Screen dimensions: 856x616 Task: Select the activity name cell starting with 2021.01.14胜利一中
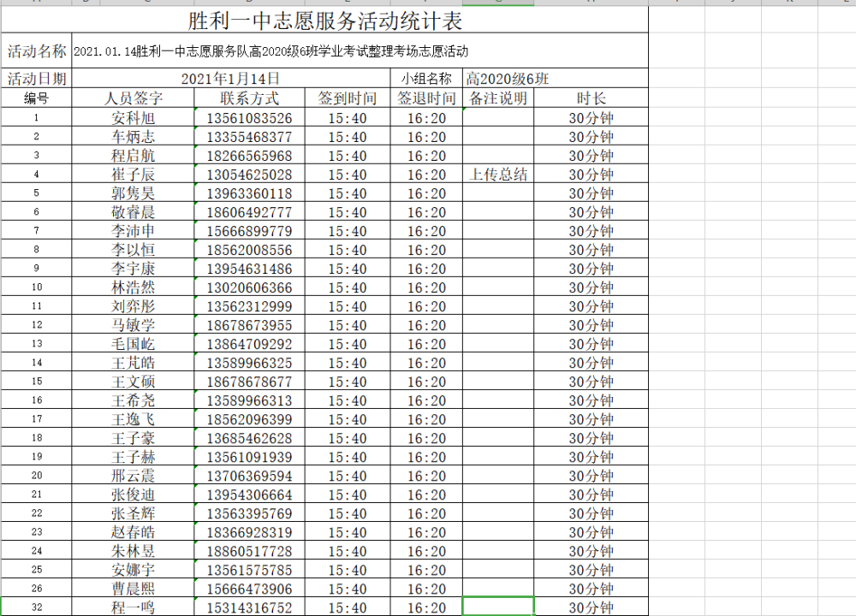[360, 50]
